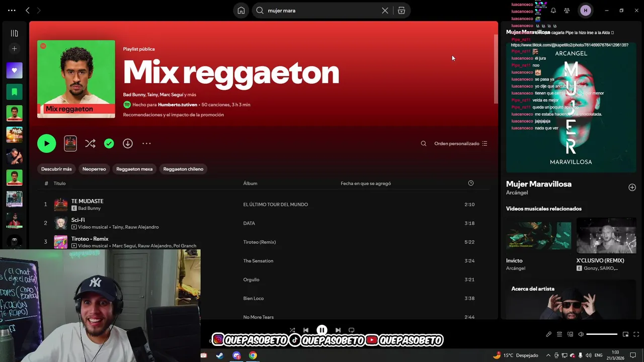The height and width of the screenshot is (362, 644).
Task: Open Steam from the taskbar
Action: pyautogui.click(x=220, y=355)
